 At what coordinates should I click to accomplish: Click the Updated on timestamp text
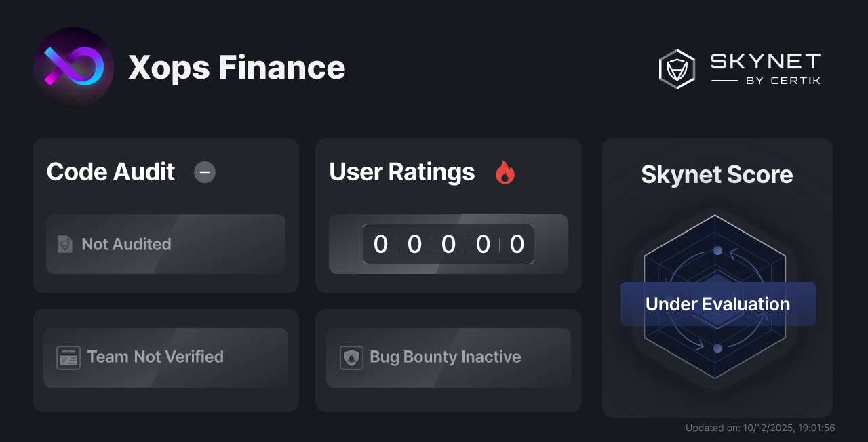coord(761,428)
